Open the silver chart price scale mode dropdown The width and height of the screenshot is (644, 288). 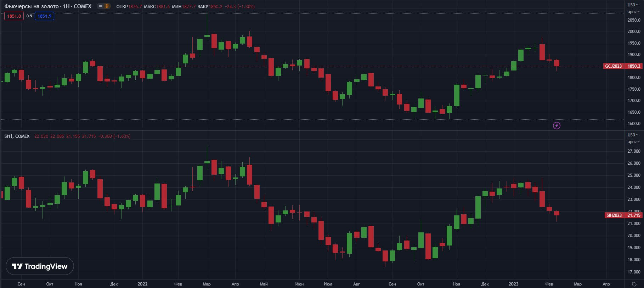633,142
